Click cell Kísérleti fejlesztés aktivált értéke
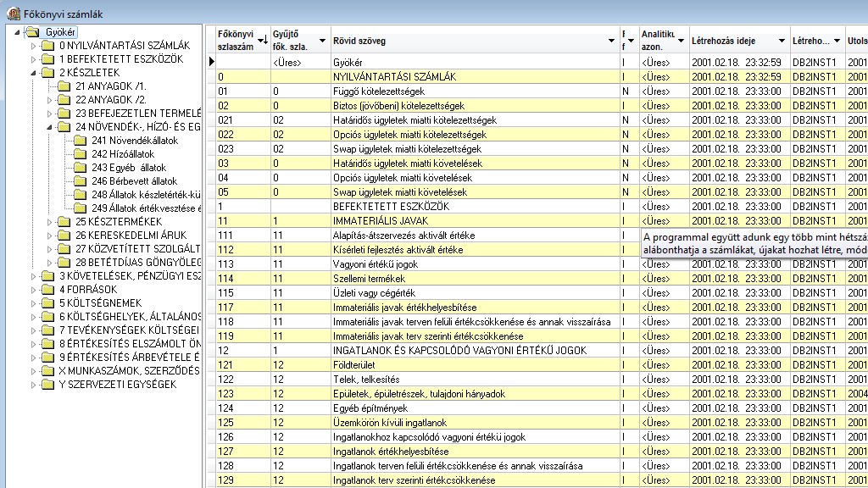868x488 pixels. [475, 250]
